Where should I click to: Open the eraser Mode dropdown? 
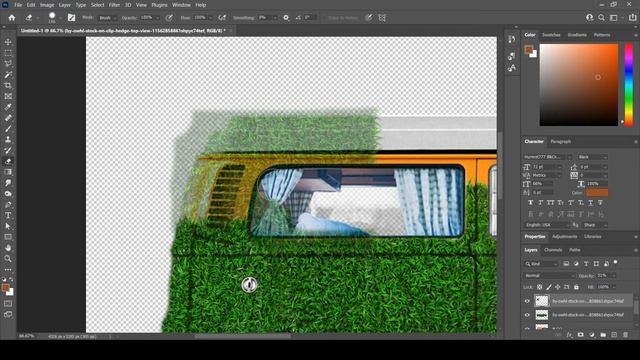[107, 18]
